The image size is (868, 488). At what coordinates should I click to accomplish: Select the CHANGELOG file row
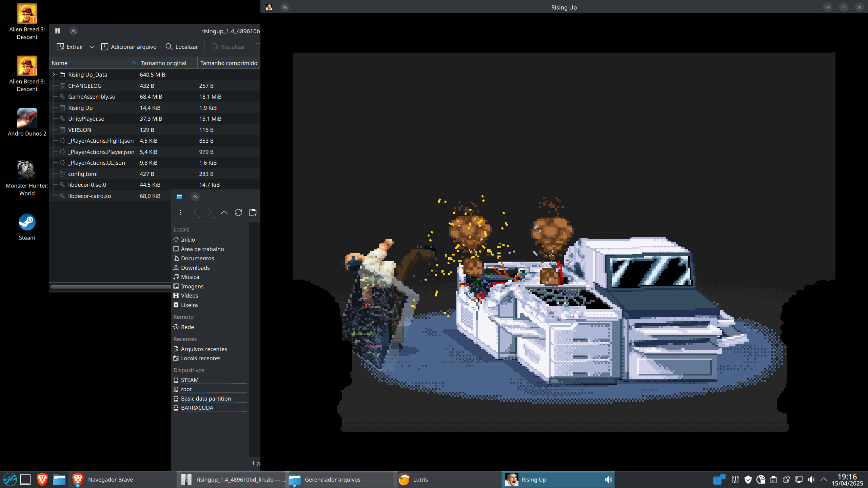(x=155, y=86)
